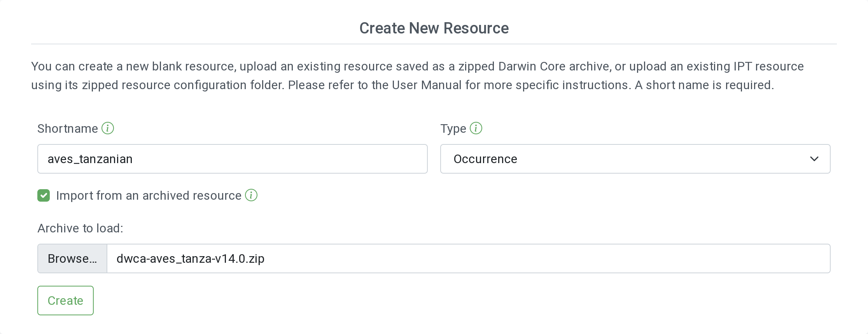Click 'A short name is required' sentence
This screenshot has width=868, height=334.
click(x=704, y=85)
